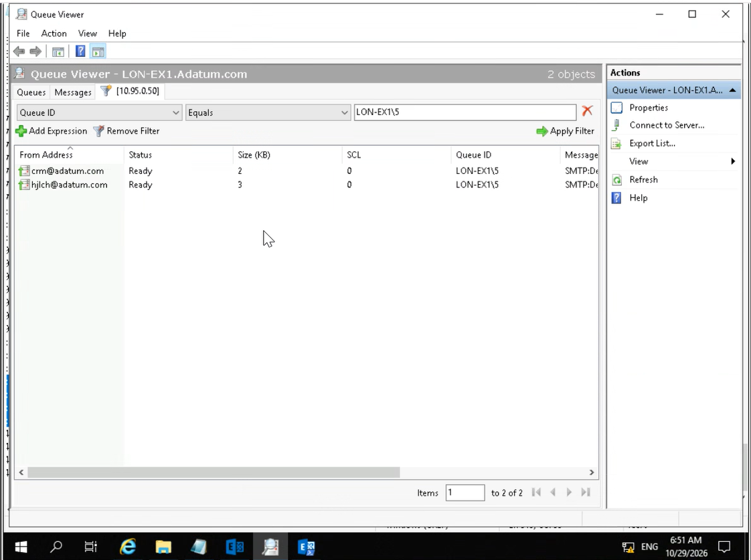Toggle the Action pane toolbar icon
751x560 pixels.
[x=98, y=52]
